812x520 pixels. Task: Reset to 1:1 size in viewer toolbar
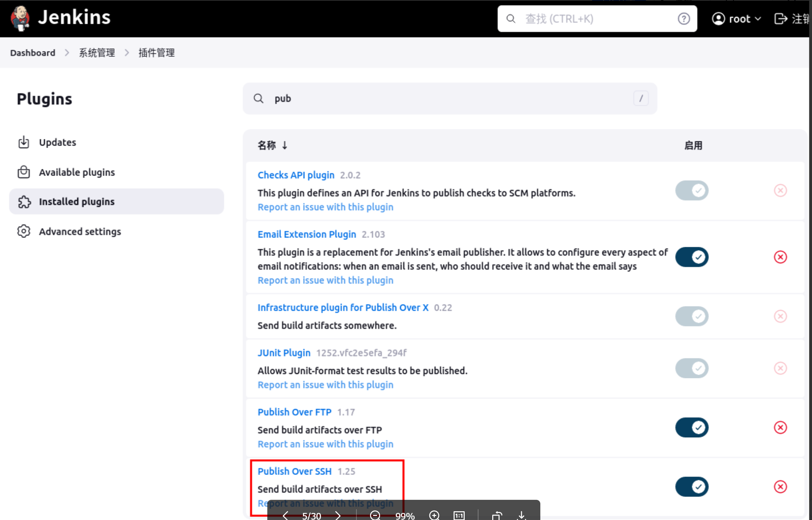tap(459, 516)
